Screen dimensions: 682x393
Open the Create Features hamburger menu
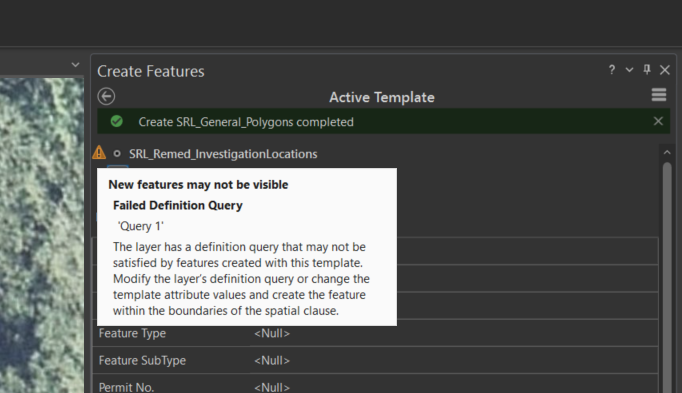pos(659,95)
